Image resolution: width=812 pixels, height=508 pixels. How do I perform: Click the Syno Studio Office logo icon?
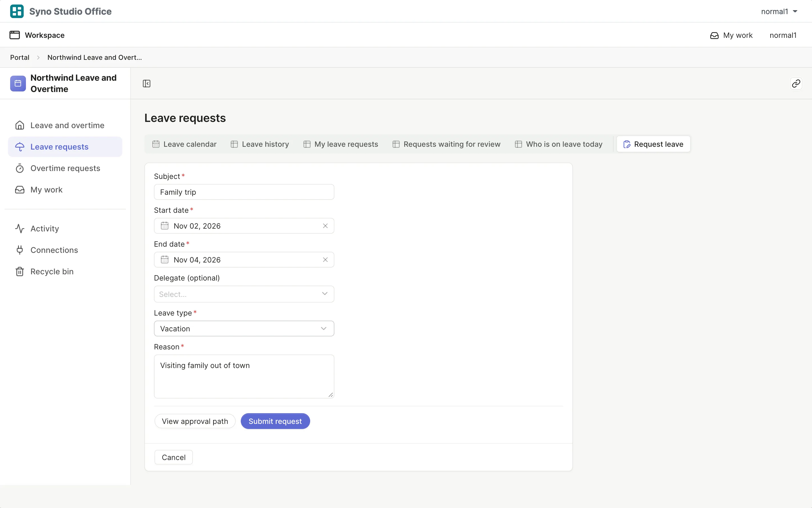(17, 11)
